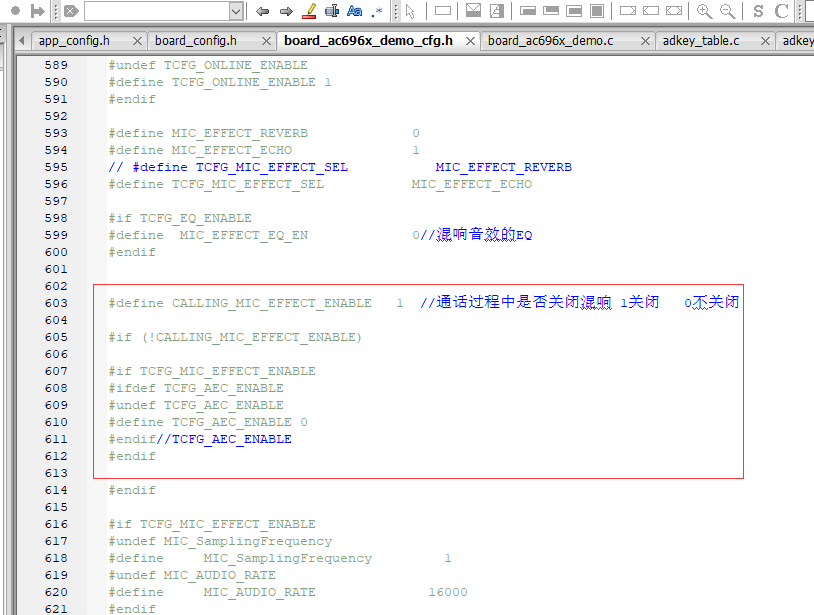Navigate forward with the right arrow icon
The width and height of the screenshot is (814, 615).
click(x=286, y=11)
